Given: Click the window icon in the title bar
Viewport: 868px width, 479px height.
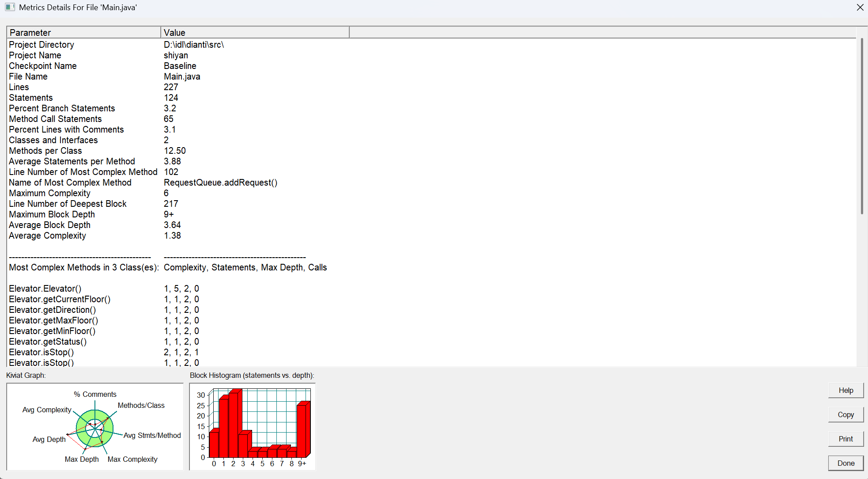Looking at the screenshot, I should point(10,7).
